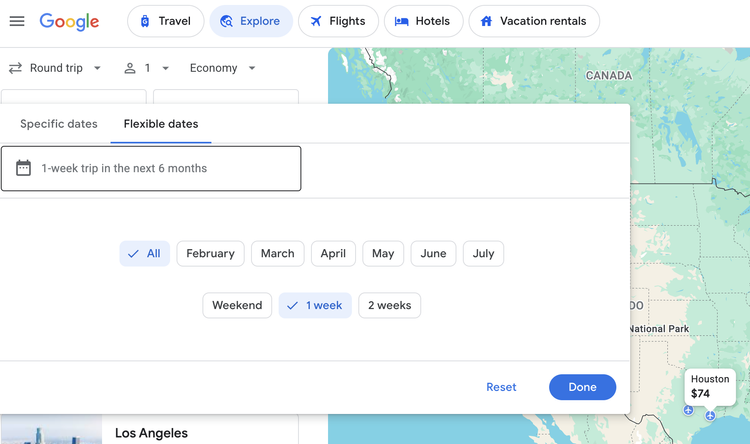Click the calendar icon in date field
This screenshot has width=750, height=444.
point(23,168)
